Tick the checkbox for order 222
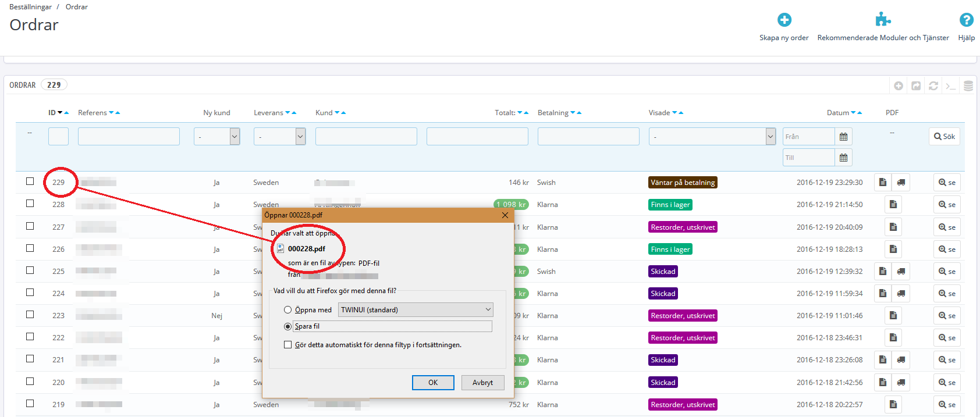 [x=30, y=336]
